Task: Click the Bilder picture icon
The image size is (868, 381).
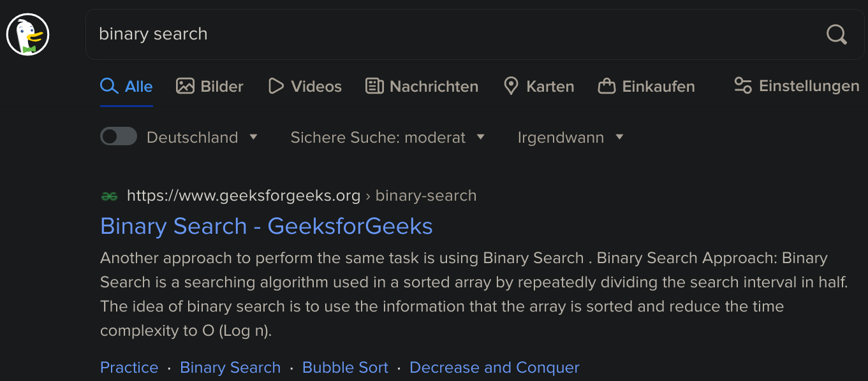Action: (x=185, y=86)
